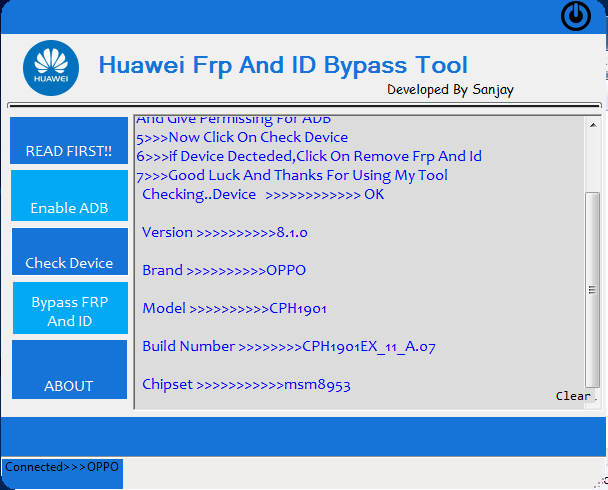Select the Model CPH1901 line
The image size is (608, 490).
pyautogui.click(x=234, y=308)
